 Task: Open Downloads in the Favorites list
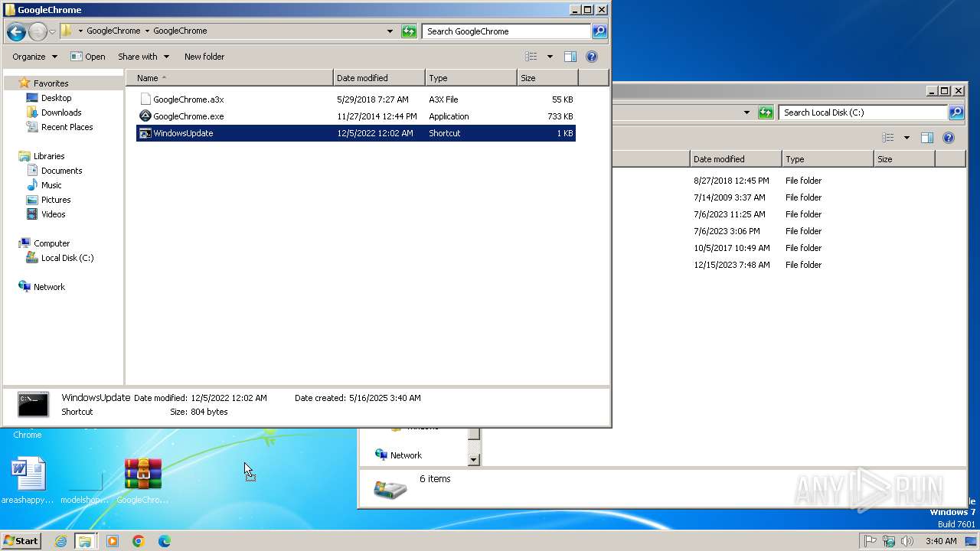coord(60,112)
